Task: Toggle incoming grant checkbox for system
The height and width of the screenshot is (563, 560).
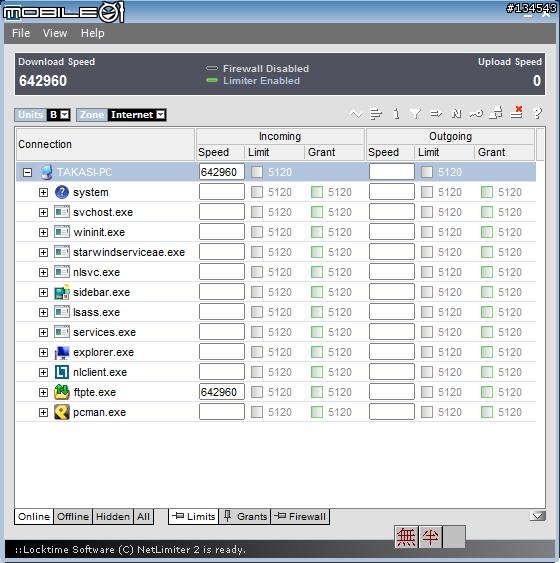Action: tap(317, 192)
